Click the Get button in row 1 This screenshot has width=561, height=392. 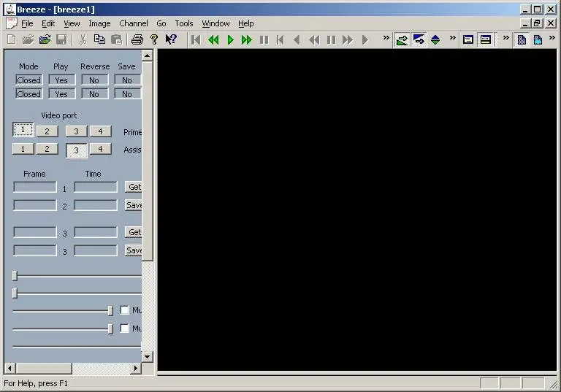(134, 187)
